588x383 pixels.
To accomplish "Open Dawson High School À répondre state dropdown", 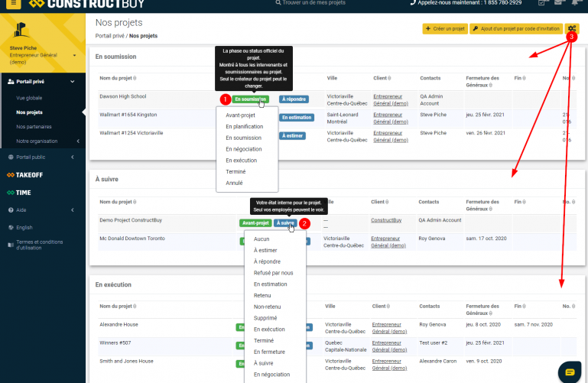I will (294, 99).
